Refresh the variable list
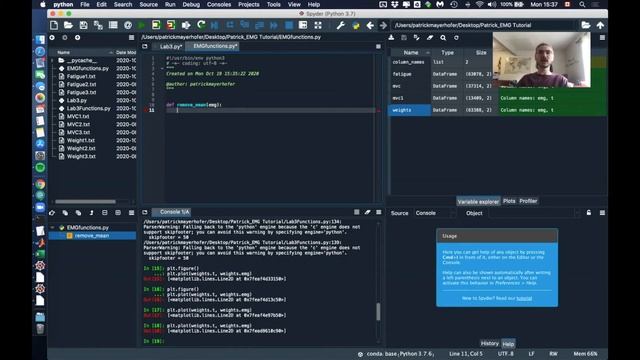Screen dimensions: 640x360 [x=456, y=38]
